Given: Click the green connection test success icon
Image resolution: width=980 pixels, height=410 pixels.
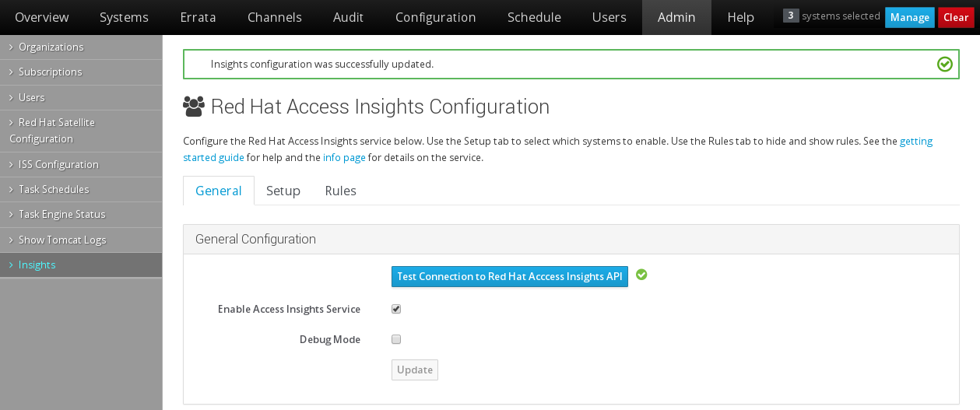Looking at the screenshot, I should click(641, 275).
